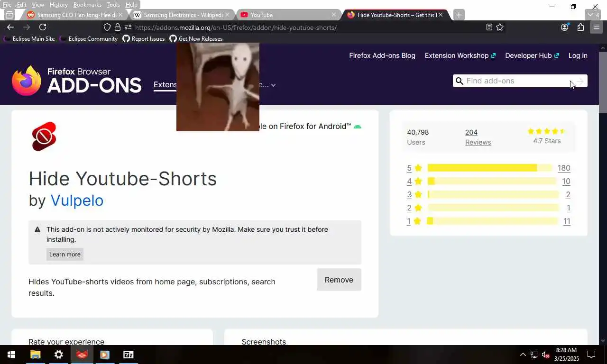Open author Vulpelo's profile
Image resolution: width=607 pixels, height=364 pixels.
(77, 200)
